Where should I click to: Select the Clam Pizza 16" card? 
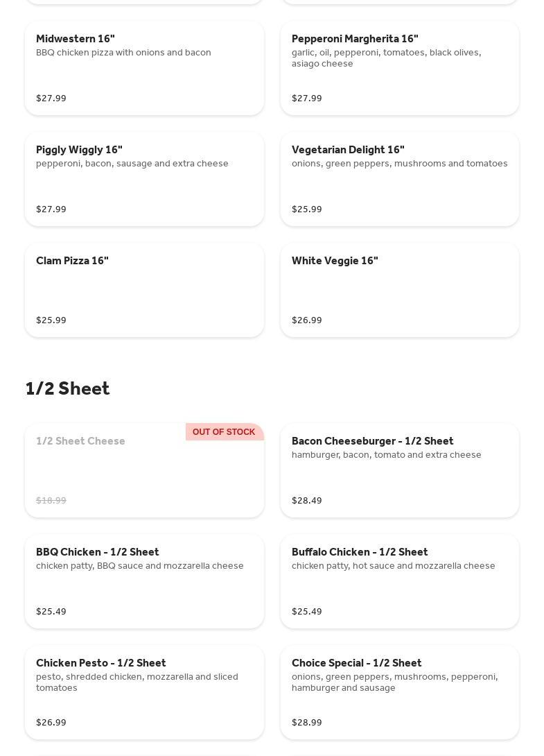pyautogui.click(x=144, y=291)
